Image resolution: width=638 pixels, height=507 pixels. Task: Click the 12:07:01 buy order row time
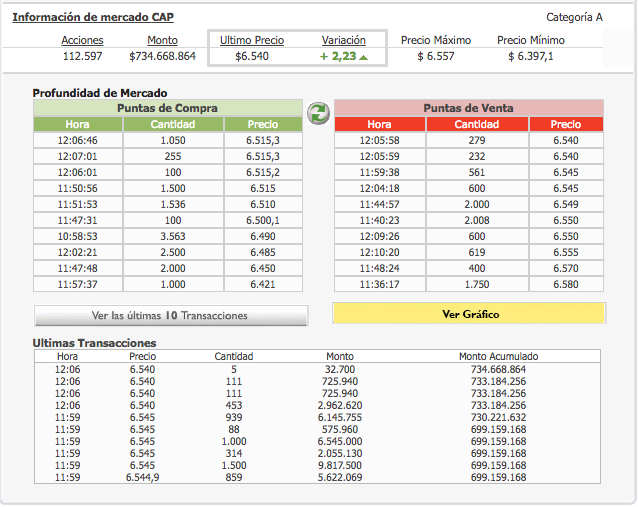(x=78, y=156)
